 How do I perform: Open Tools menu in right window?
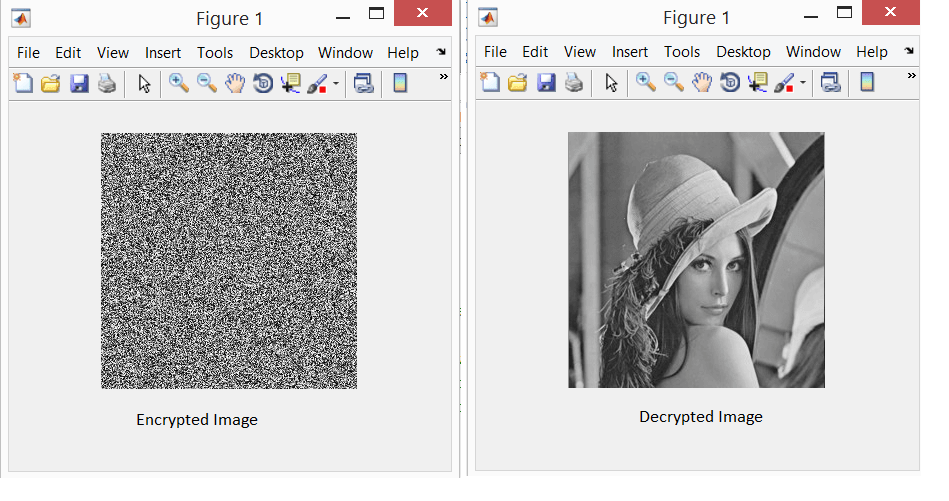click(681, 52)
